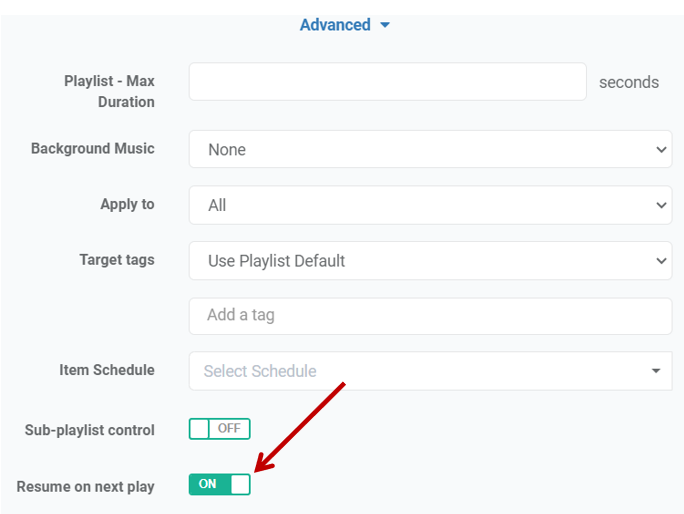Click the Background Music chevron arrow
Image resolution: width=684 pixels, height=514 pixels.
click(x=661, y=149)
